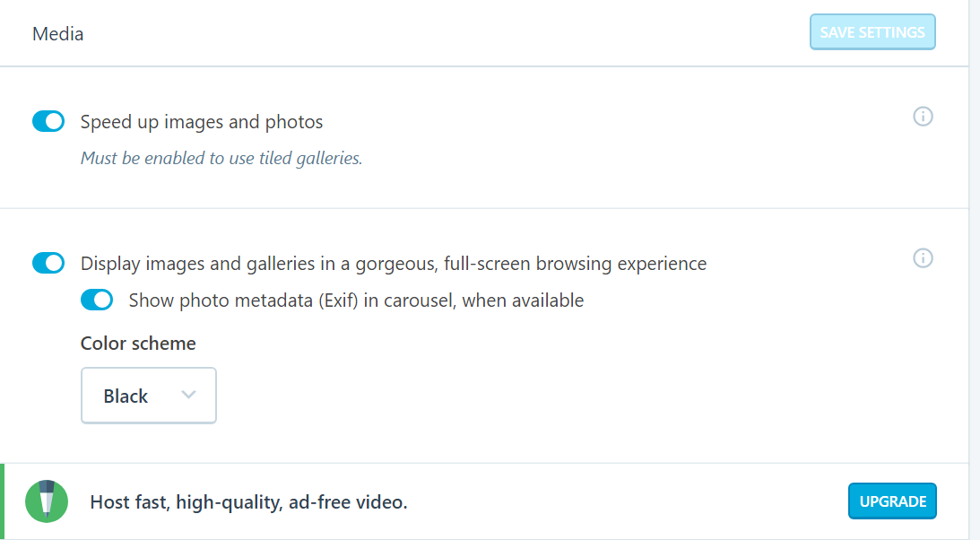This screenshot has height=540, width=980.
Task: Click the Save Settings button
Action: tap(872, 30)
